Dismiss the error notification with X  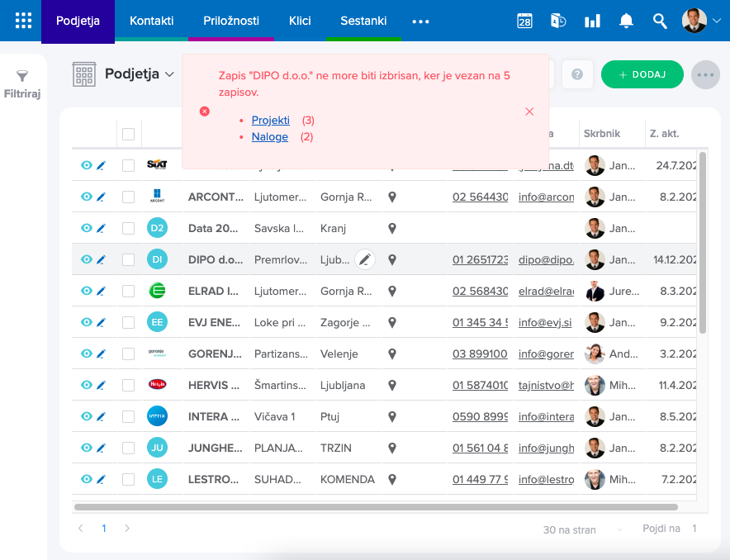[529, 112]
